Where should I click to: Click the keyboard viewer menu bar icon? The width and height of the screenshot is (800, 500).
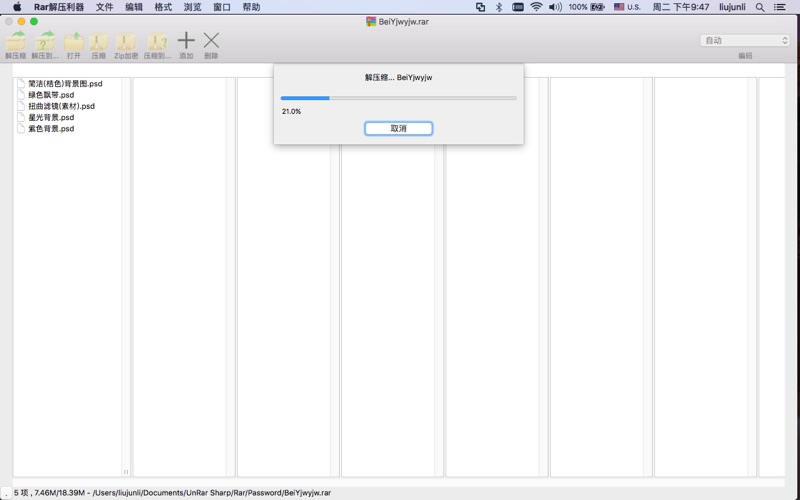click(517, 7)
